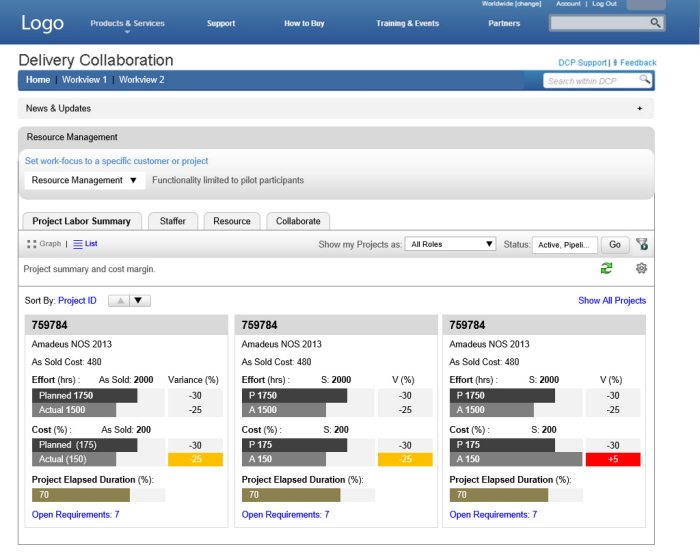The width and height of the screenshot is (700, 560).
Task: Click the header search magnifier icon
Action: 655,23
